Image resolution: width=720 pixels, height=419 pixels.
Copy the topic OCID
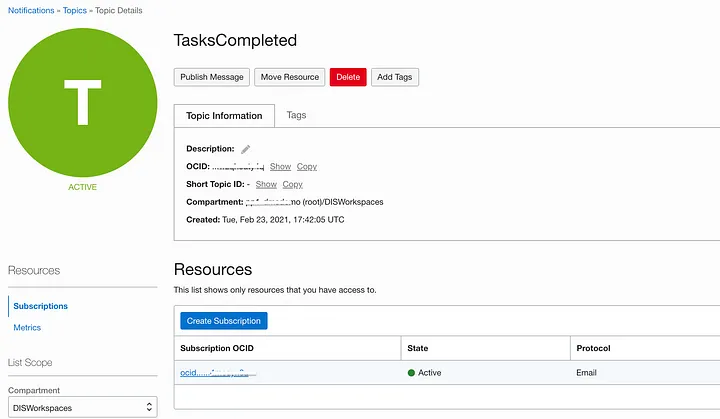(x=307, y=167)
